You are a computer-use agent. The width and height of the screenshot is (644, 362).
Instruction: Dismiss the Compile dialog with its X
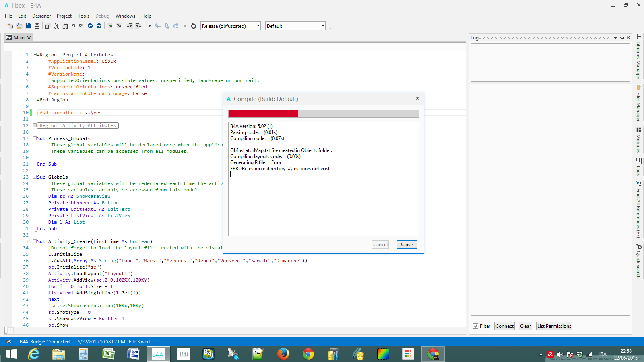pos(417,98)
